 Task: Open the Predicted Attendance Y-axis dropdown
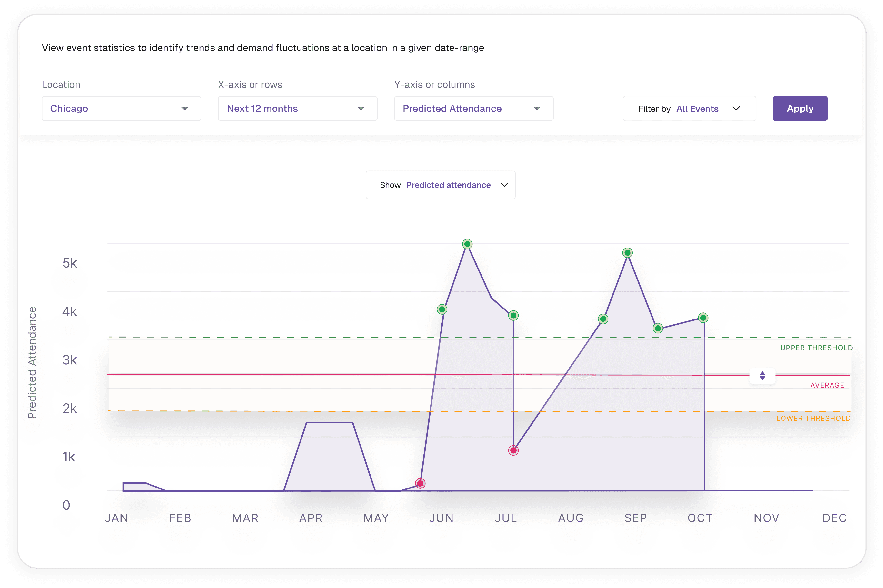[473, 108]
